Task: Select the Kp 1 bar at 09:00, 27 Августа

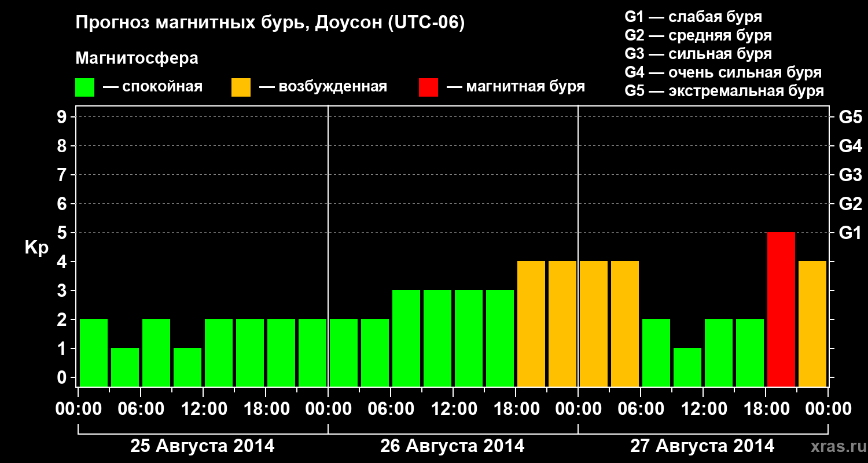Action: tap(687, 367)
